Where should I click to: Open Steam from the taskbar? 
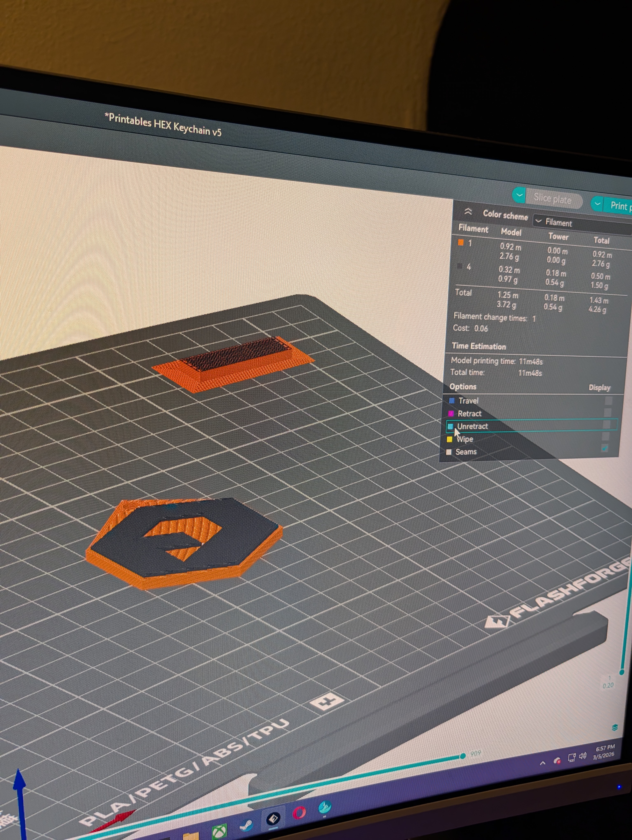[x=247, y=825]
